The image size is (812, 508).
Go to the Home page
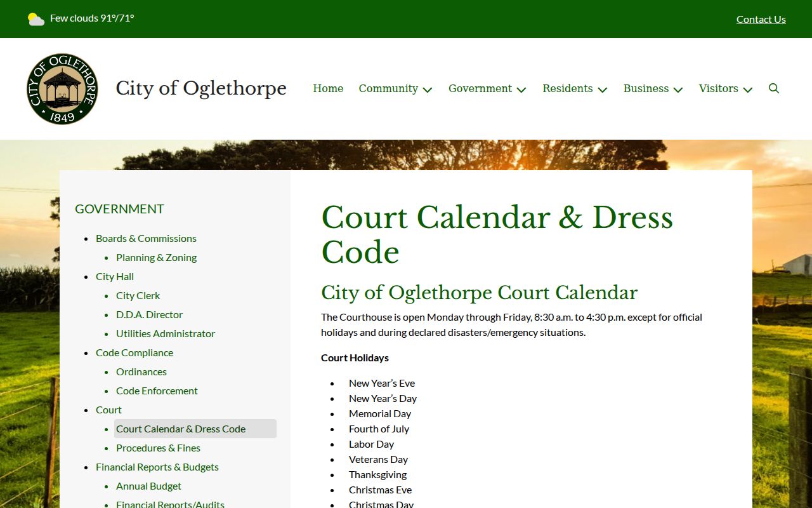(328, 88)
